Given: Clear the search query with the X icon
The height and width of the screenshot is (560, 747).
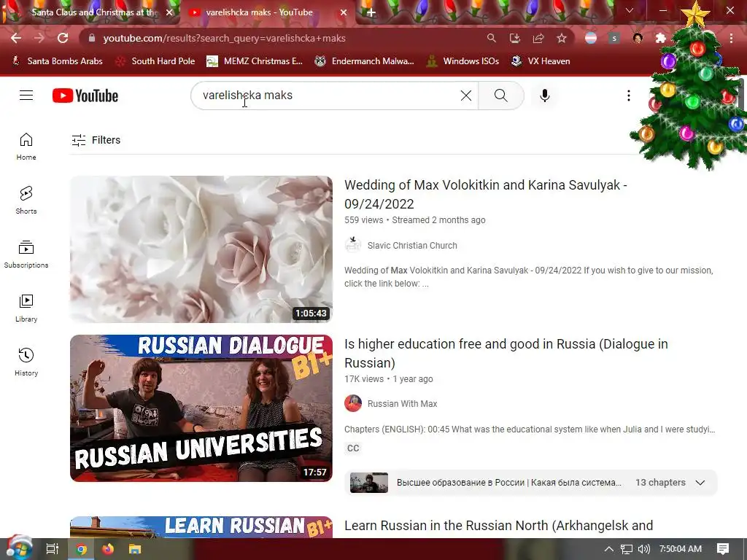Looking at the screenshot, I should click(x=466, y=96).
